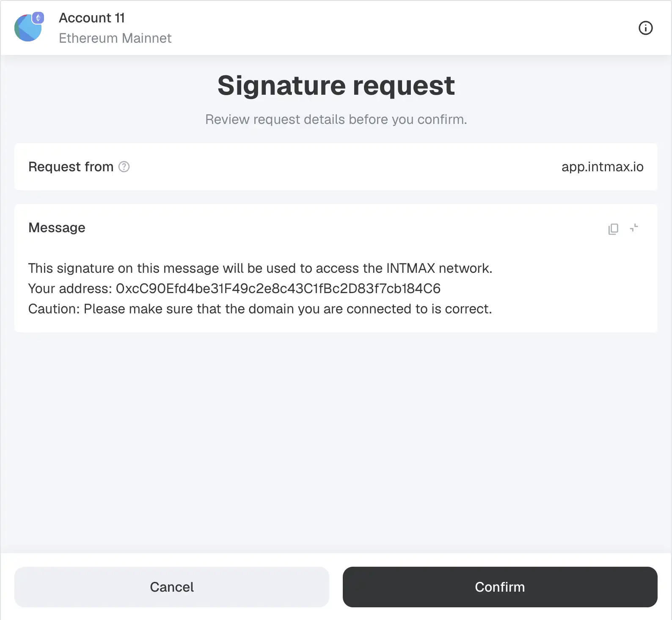This screenshot has width=672, height=620.
Task: Click the Ethereum network badge on avatar
Action: point(38,18)
